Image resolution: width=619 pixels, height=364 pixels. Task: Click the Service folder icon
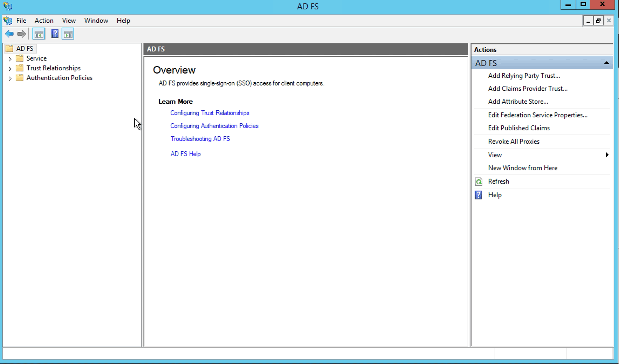20,58
